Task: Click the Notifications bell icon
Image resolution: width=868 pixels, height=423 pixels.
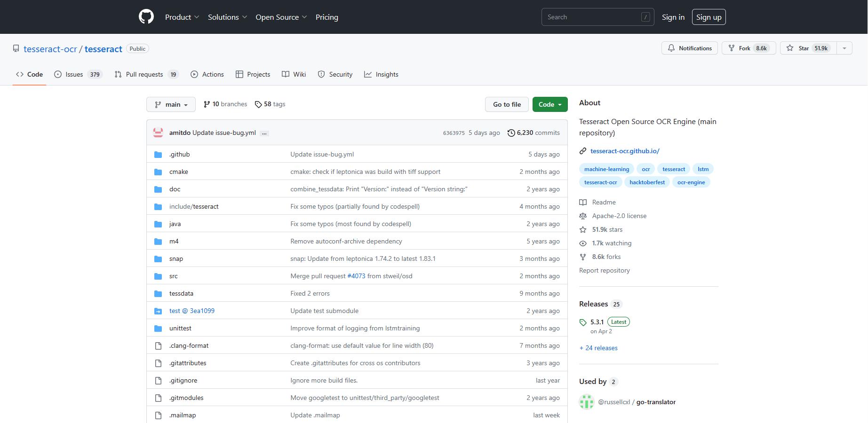Action: [671, 48]
